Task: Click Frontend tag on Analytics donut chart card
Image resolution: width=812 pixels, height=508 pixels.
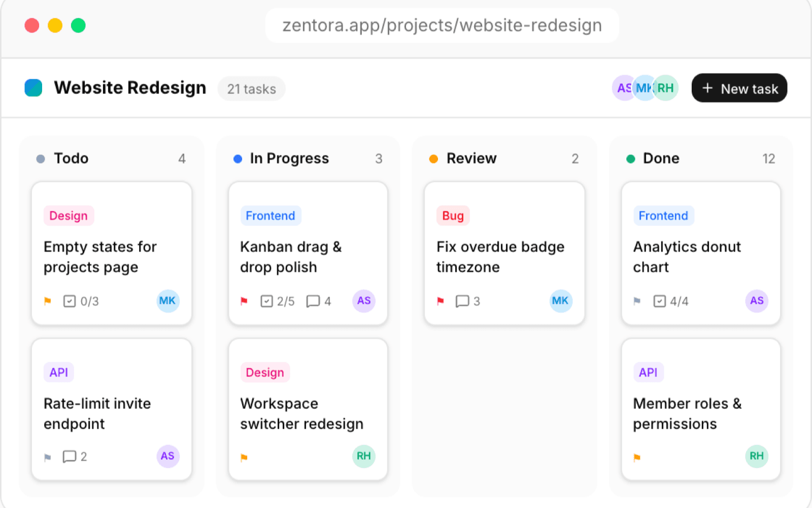Action: click(x=663, y=215)
